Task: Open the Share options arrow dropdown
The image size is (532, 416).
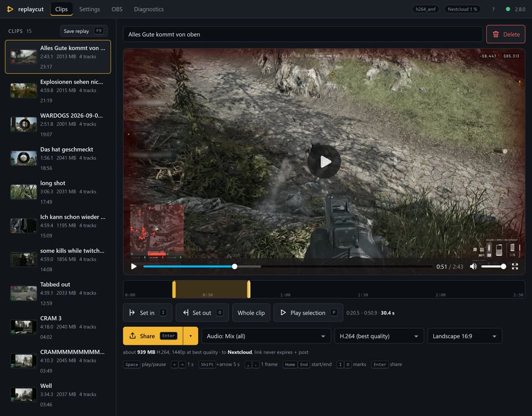Action: (x=191, y=336)
